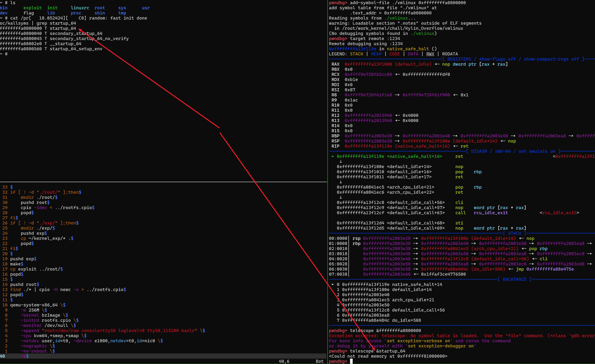Click the STACK section header
The width and height of the screenshot is (595, 364).
(x=515, y=233)
